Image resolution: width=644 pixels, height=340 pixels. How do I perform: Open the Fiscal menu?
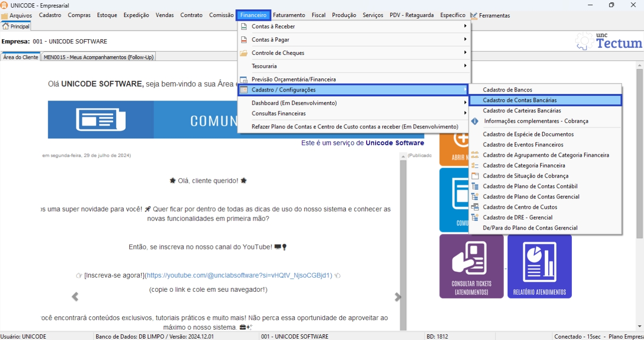coord(318,15)
